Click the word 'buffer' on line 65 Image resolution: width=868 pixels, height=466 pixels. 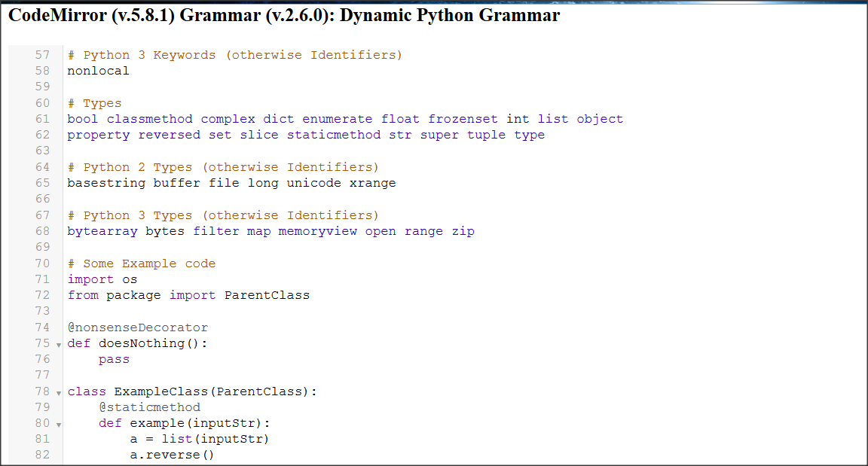coord(177,183)
